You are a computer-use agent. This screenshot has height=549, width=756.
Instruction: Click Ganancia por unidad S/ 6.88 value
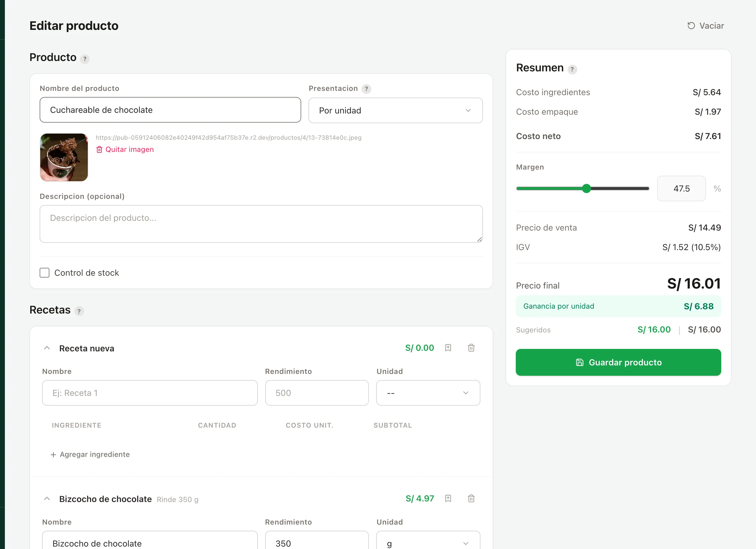tap(698, 306)
